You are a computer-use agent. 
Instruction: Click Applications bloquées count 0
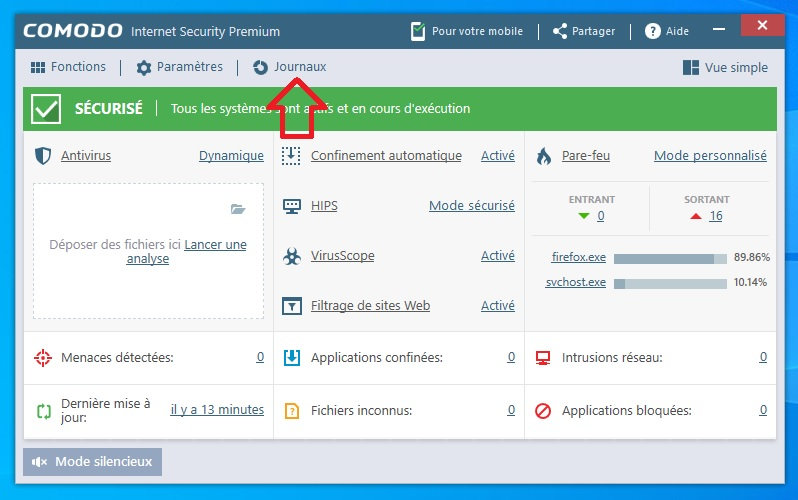[x=763, y=410]
